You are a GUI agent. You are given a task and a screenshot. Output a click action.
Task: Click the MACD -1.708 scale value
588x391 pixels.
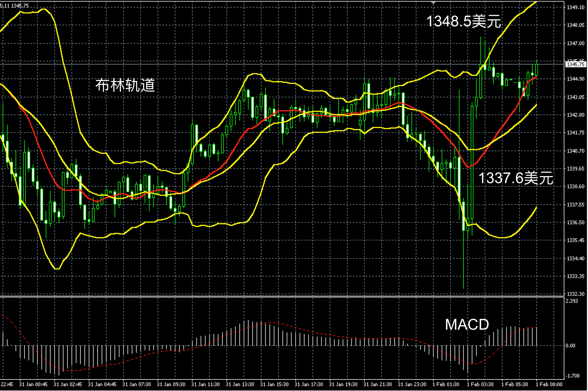point(572,376)
